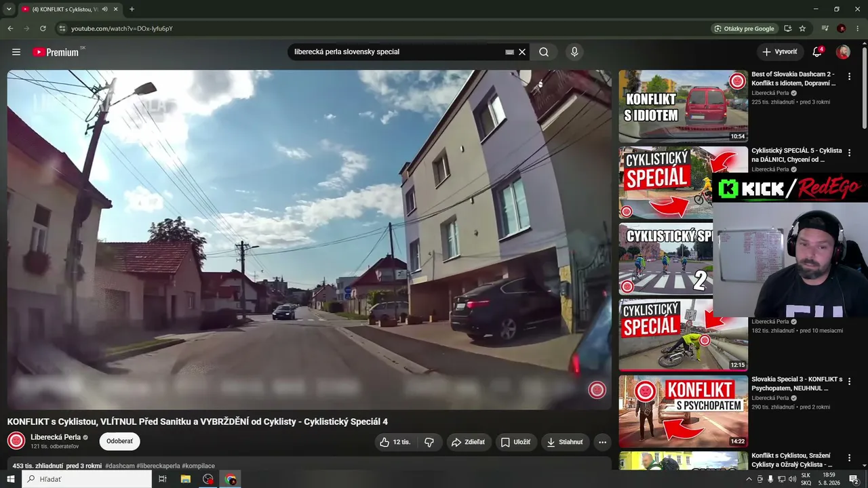Open Otázky pre Google chip
This screenshot has width=868, height=488.
coord(744,28)
